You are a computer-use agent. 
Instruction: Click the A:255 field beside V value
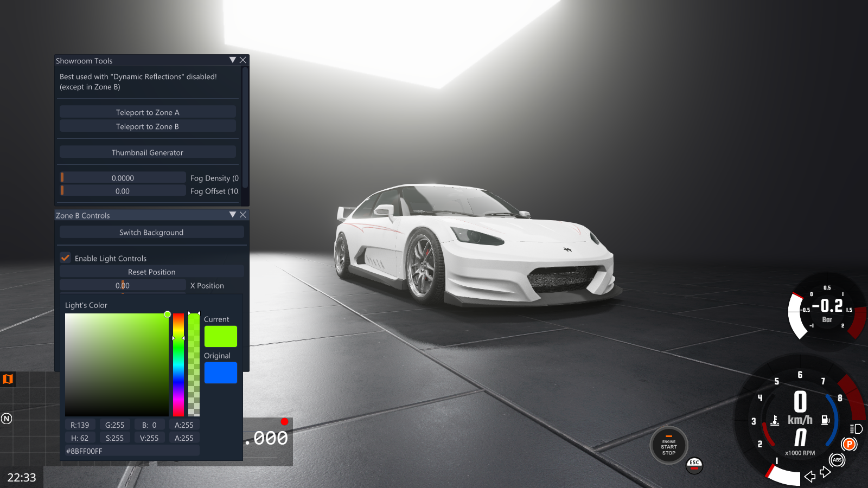point(184,438)
